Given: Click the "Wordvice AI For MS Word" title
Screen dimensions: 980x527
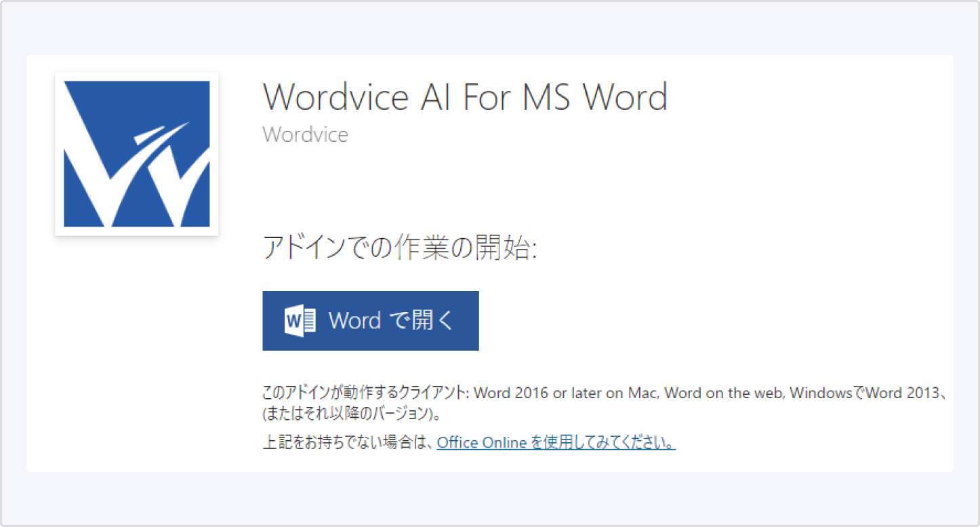Looking at the screenshot, I should (465, 98).
